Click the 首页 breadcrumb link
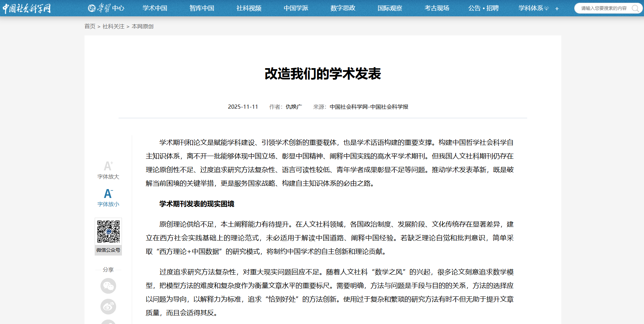This screenshot has height=324, width=644. tap(90, 27)
